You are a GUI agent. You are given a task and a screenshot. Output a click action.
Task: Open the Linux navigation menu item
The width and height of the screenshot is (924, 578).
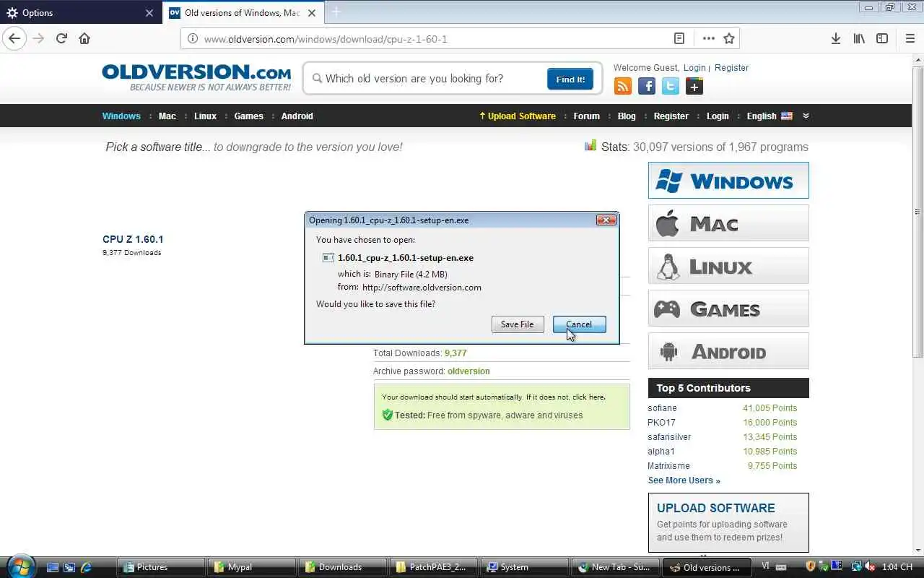coord(205,116)
